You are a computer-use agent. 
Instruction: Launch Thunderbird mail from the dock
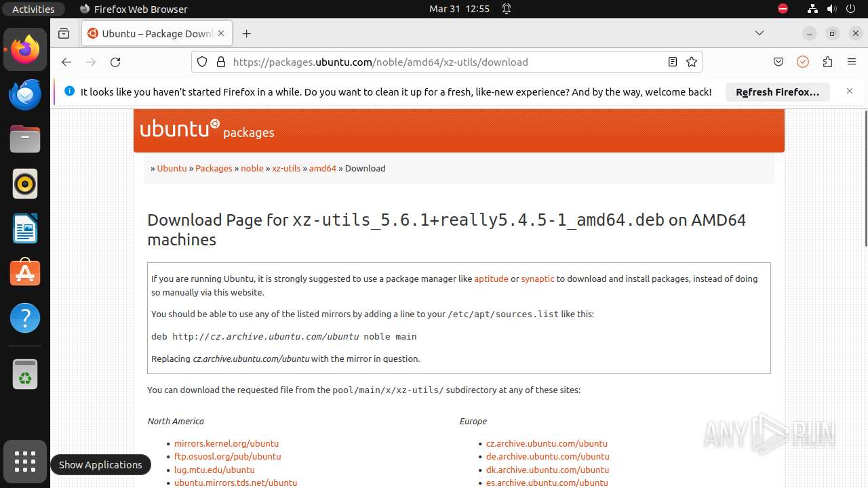coord(25,94)
